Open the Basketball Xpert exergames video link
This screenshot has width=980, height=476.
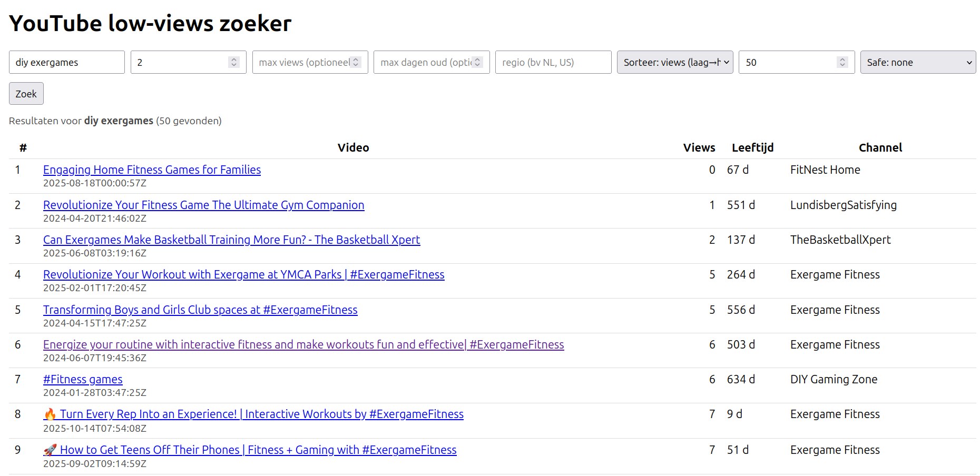pos(231,240)
